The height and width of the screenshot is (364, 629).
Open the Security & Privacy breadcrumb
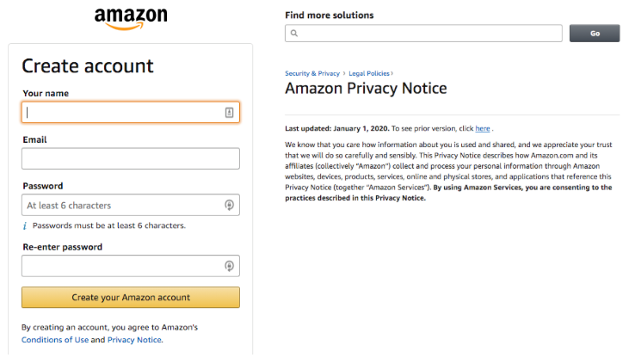[311, 74]
